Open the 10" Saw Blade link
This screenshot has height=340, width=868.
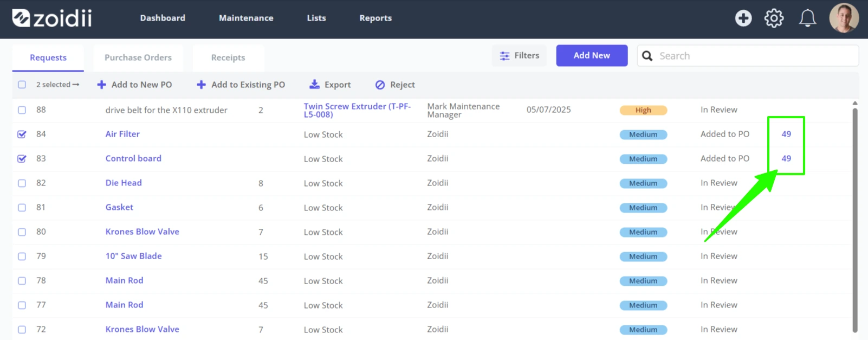pyautogui.click(x=133, y=256)
